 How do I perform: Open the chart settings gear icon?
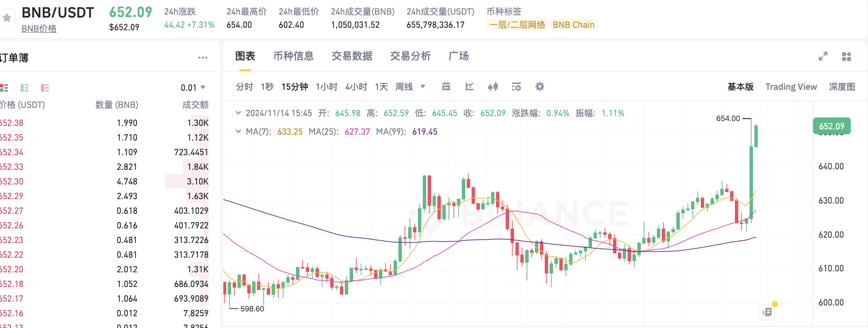coord(539,86)
